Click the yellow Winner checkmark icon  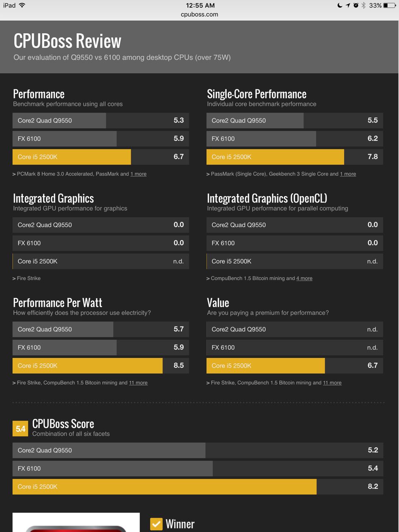156,524
